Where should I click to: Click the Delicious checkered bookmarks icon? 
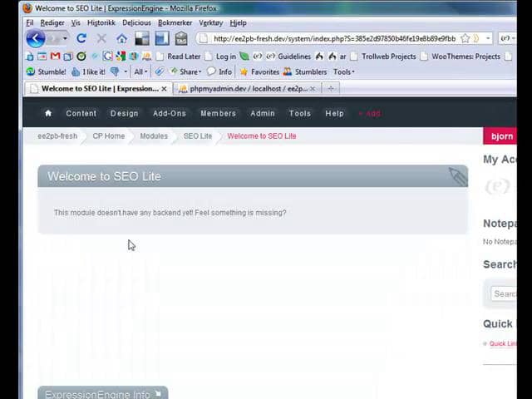142,38
